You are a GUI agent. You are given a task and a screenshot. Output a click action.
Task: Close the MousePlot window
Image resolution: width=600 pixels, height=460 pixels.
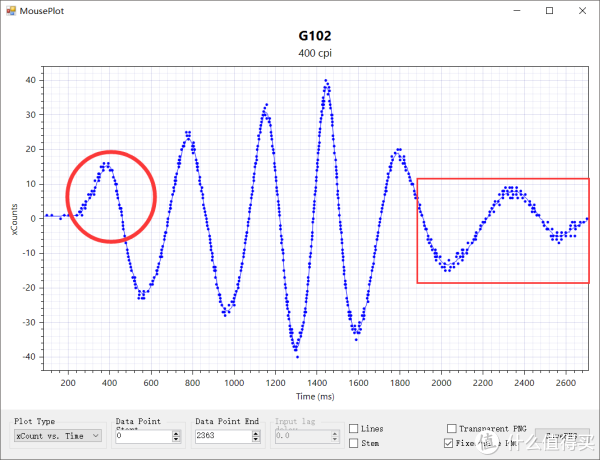[582, 11]
